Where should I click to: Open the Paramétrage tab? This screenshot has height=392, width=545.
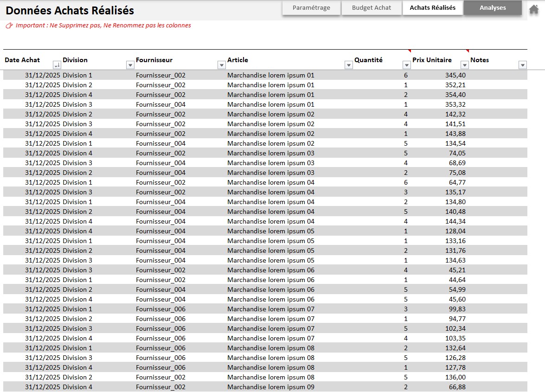[311, 8]
